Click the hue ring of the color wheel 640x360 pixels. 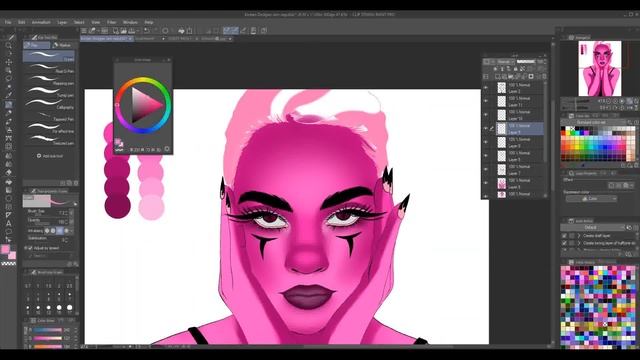pos(143,80)
